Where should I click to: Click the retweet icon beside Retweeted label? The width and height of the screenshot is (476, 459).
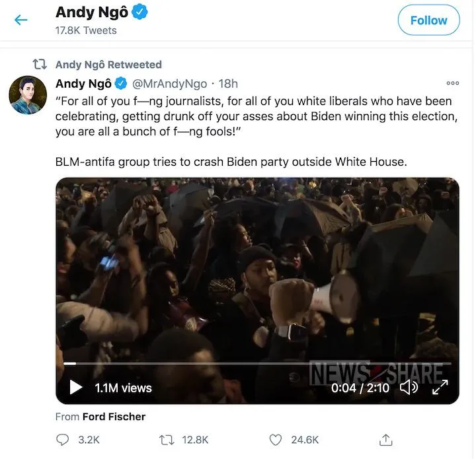pos(40,65)
